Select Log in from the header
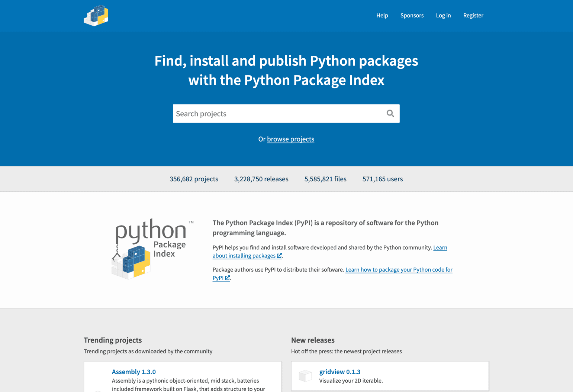This screenshot has width=573, height=392. (443, 15)
